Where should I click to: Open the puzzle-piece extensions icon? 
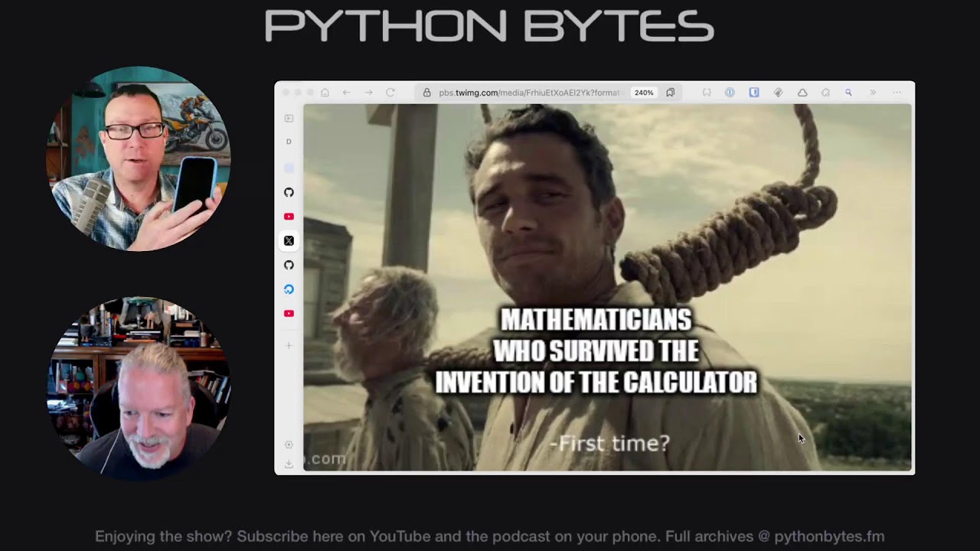(x=825, y=93)
